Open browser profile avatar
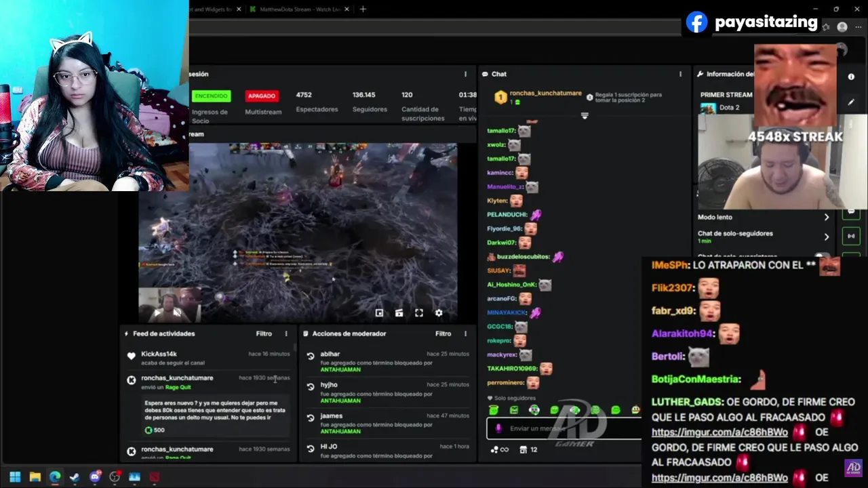The image size is (868, 488). 842,27
